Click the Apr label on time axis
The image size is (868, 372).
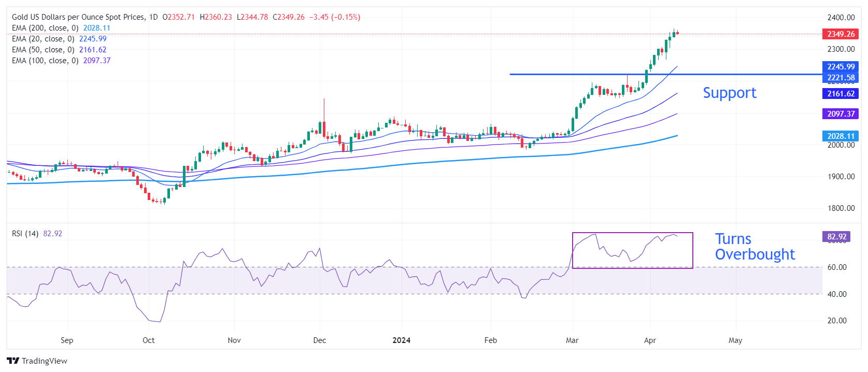(650, 340)
